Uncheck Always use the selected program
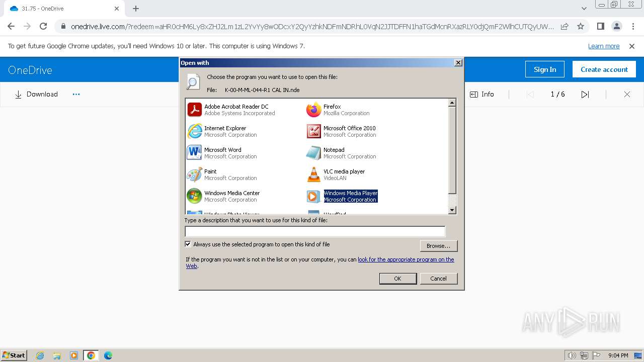 click(188, 244)
